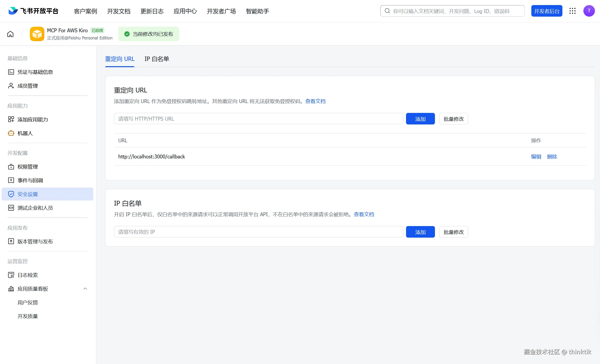600x364 pixels.
Task: Click the 添加应用能力 grid icon
Action: tap(11, 119)
